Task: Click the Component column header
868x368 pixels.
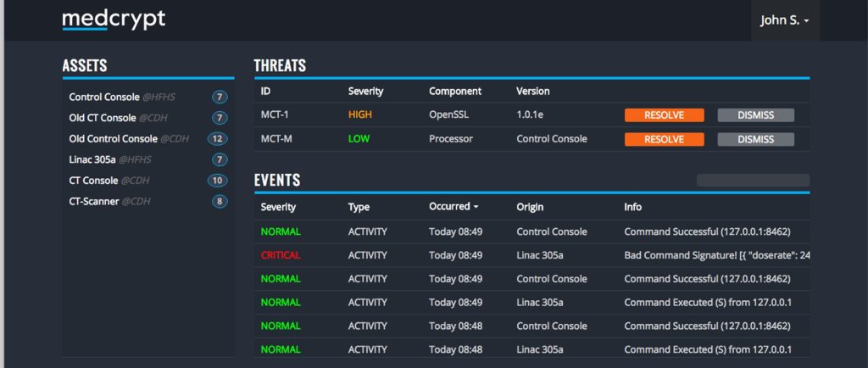Action: 455,91
